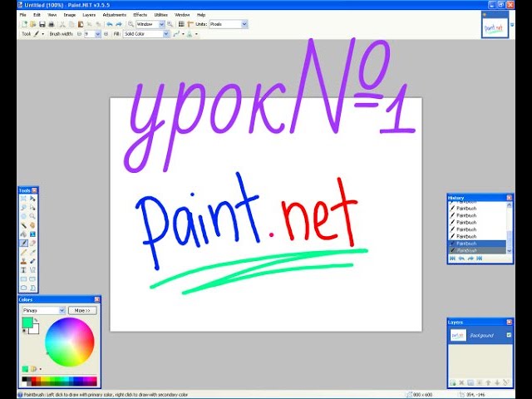
Task: Select the Magic Wand tool
Action: pyautogui.click(x=23, y=225)
